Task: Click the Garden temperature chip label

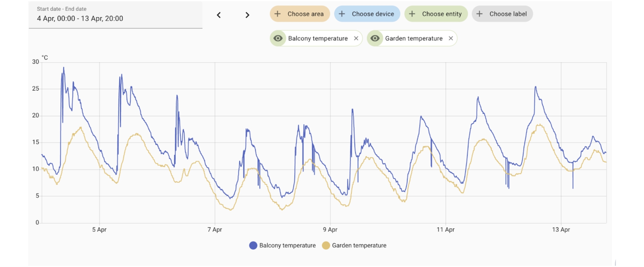Action: click(x=414, y=38)
